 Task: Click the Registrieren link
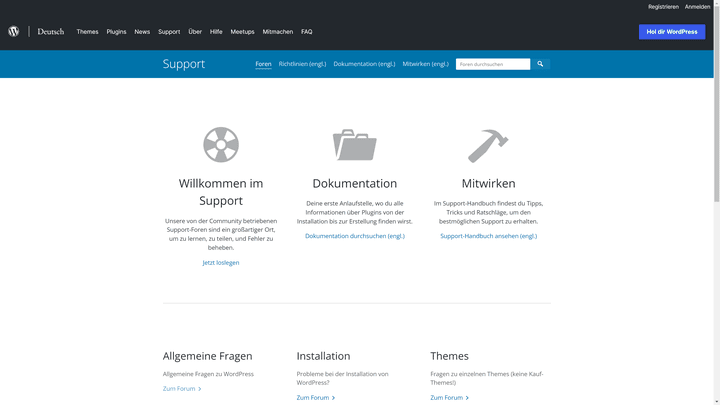pyautogui.click(x=663, y=7)
